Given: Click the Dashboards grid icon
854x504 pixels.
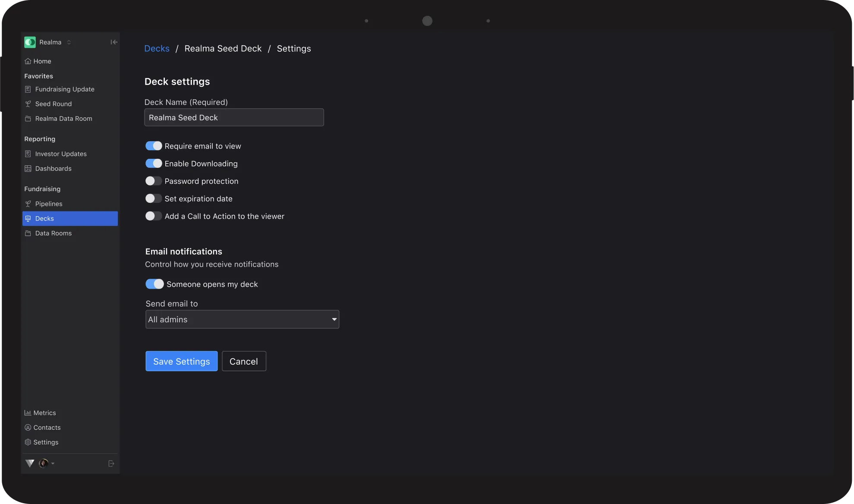Looking at the screenshot, I should tap(28, 169).
